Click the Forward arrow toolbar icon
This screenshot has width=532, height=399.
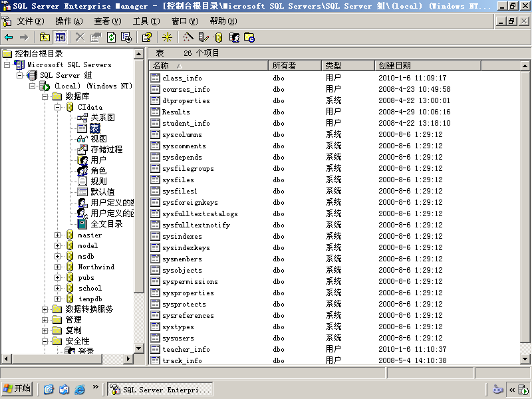click(x=24, y=37)
